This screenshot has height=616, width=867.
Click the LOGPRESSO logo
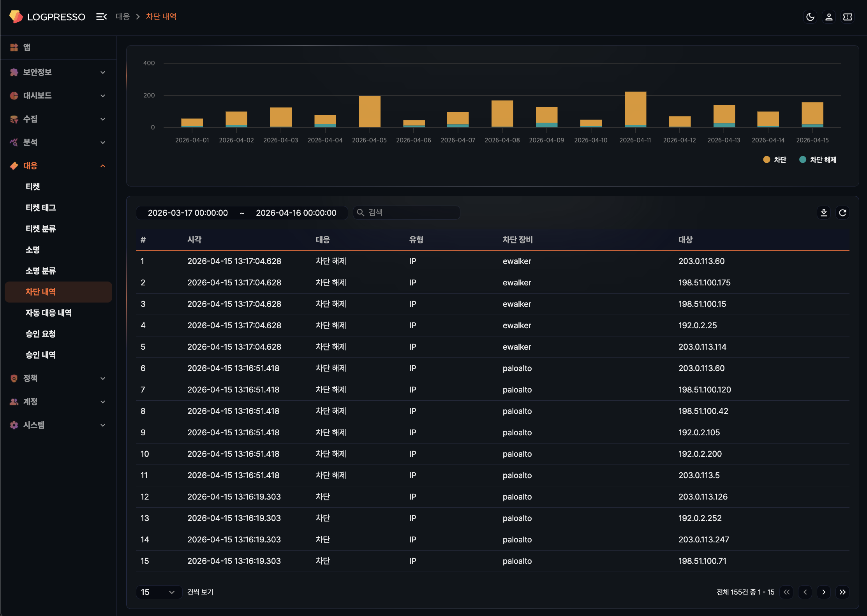(47, 17)
